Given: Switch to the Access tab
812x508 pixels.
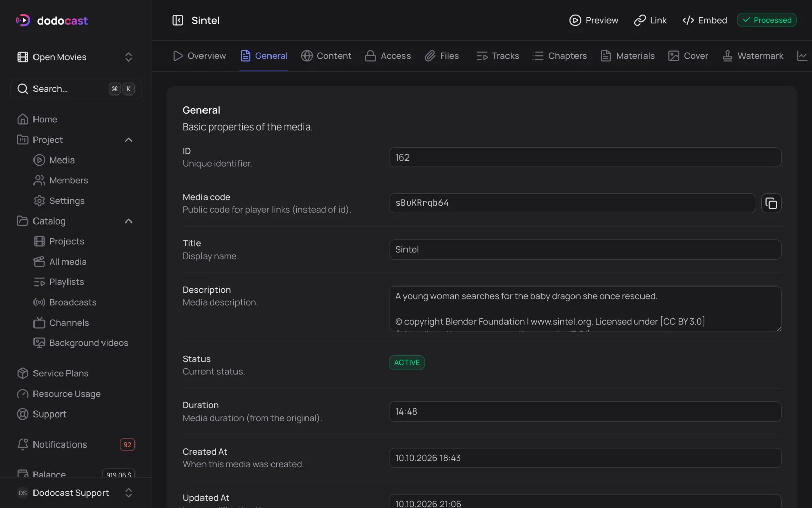Looking at the screenshot, I should click(x=388, y=56).
